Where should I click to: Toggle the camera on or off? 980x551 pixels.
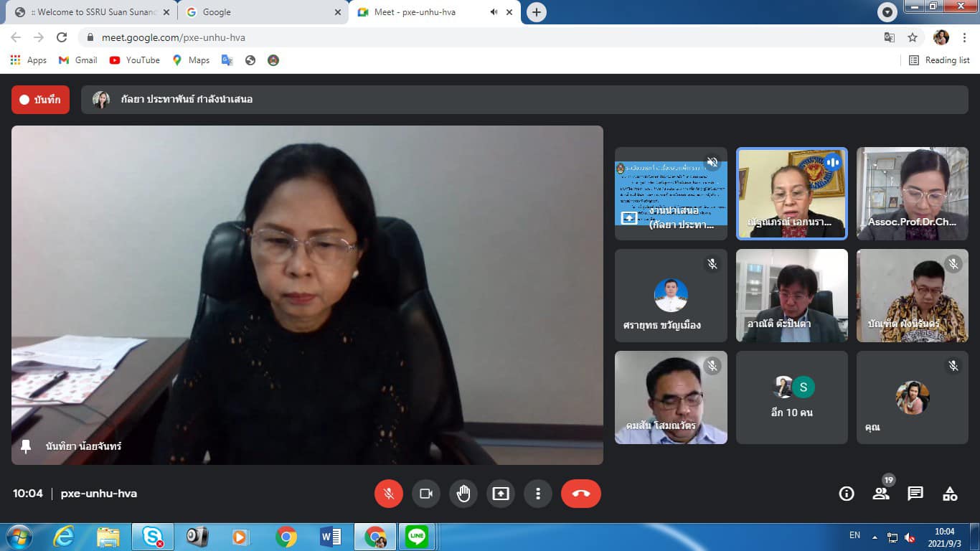426,494
